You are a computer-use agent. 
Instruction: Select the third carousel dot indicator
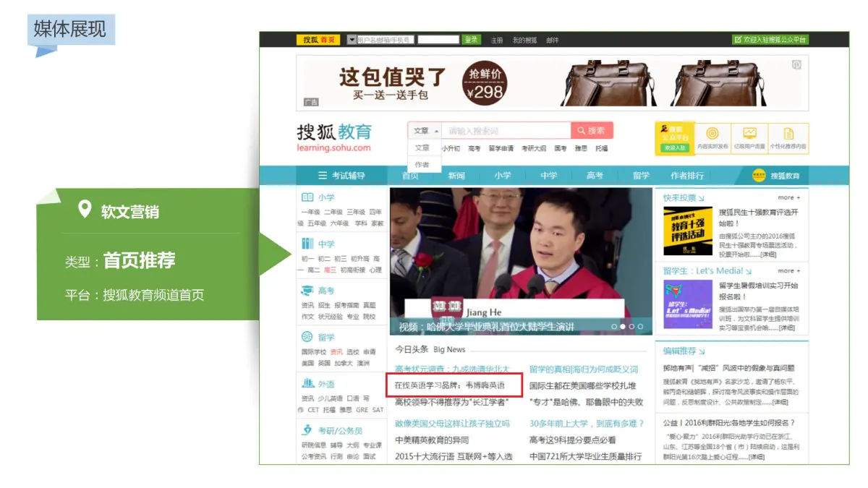pos(631,327)
